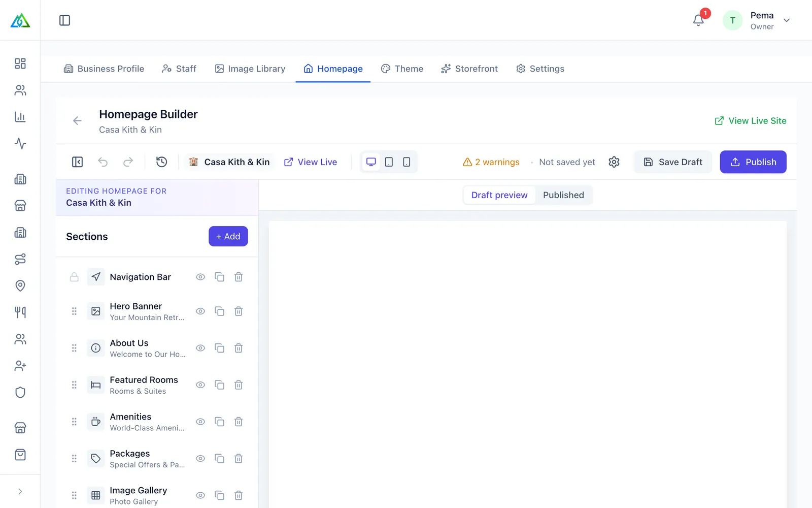Viewport: 812px width, 508px height.
Task: Open the Image Library tab
Action: click(x=250, y=69)
